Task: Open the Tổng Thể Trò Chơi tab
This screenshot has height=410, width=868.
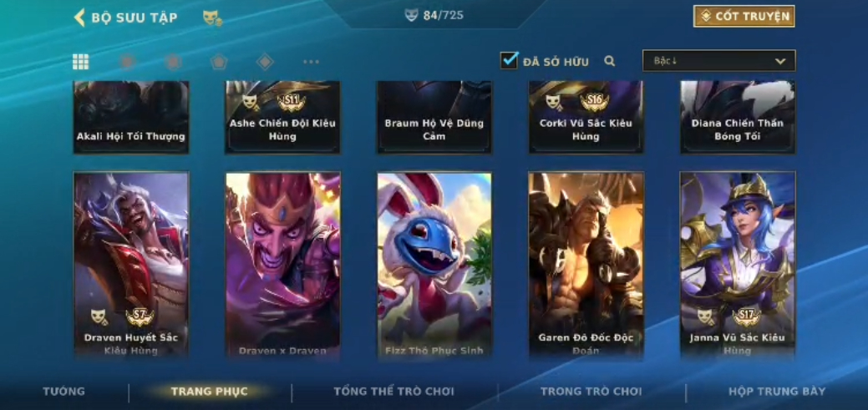Action: click(393, 392)
